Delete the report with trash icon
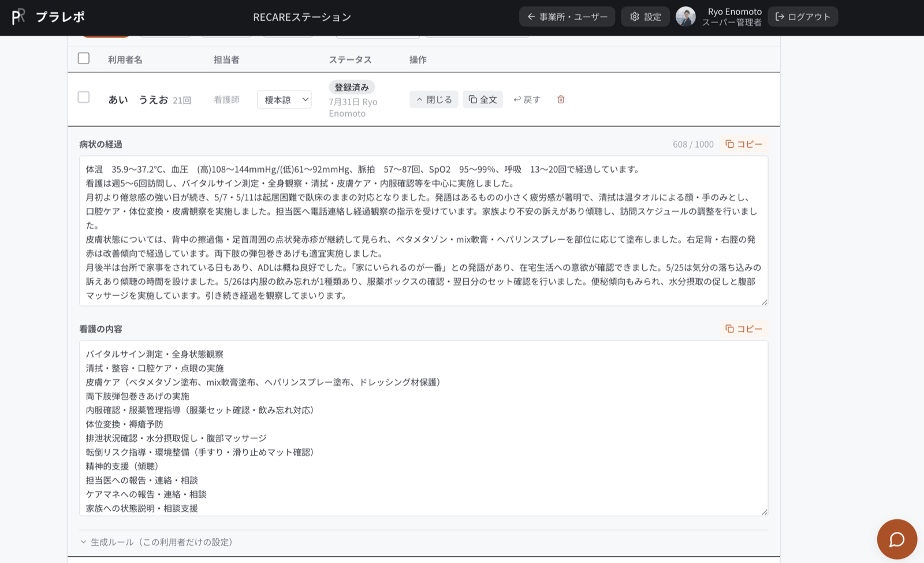924x563 pixels. 561,99
